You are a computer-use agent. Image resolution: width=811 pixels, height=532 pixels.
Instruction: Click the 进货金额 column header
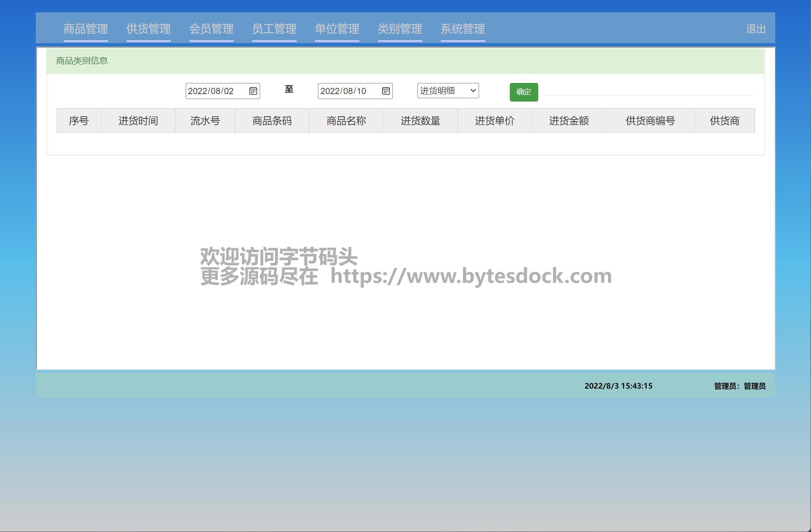pos(569,121)
